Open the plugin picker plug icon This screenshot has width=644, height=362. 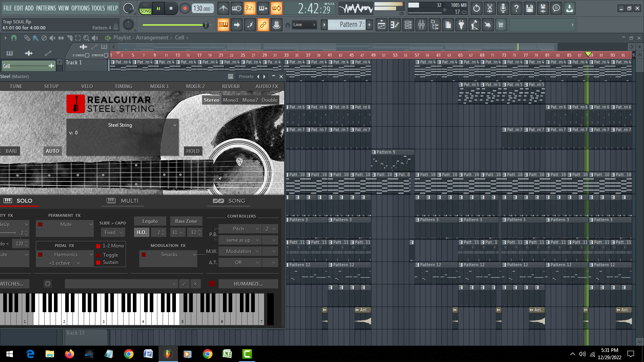461,25
